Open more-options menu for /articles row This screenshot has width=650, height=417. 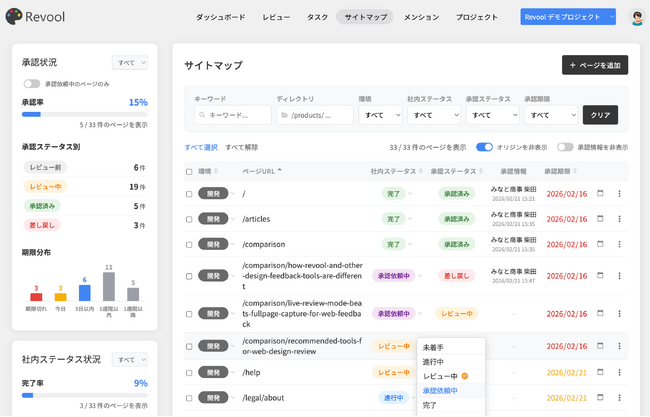619,219
